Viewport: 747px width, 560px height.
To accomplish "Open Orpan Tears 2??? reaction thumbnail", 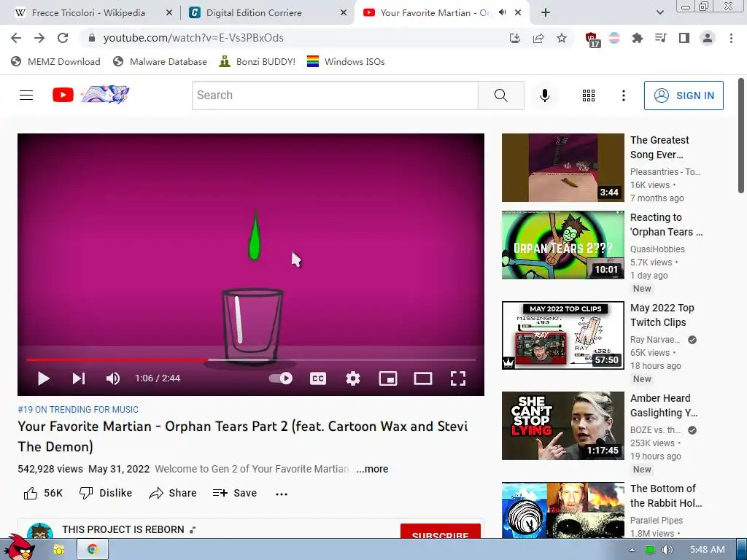I will click(x=562, y=245).
